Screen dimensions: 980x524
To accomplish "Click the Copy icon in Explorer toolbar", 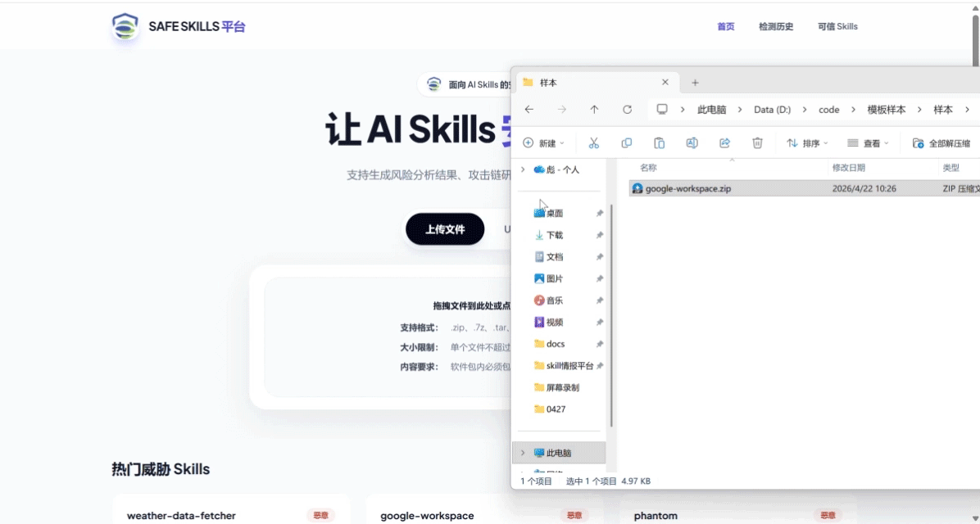I will click(627, 143).
